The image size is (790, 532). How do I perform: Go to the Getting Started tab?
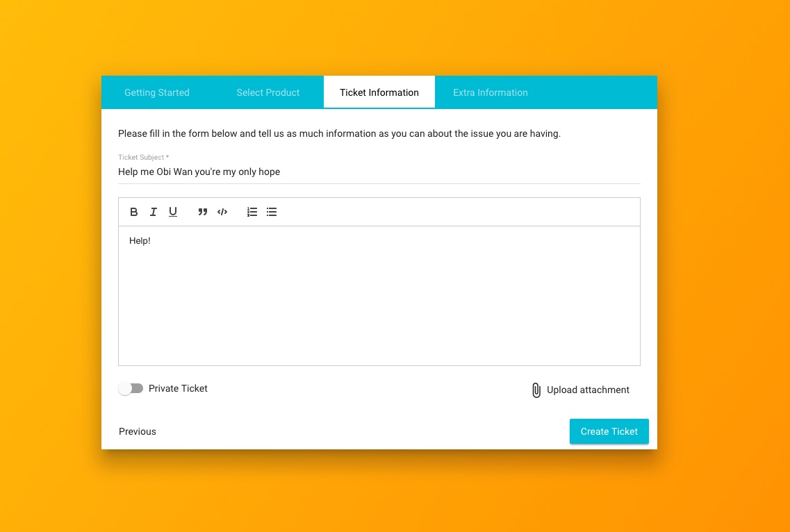[157, 92]
